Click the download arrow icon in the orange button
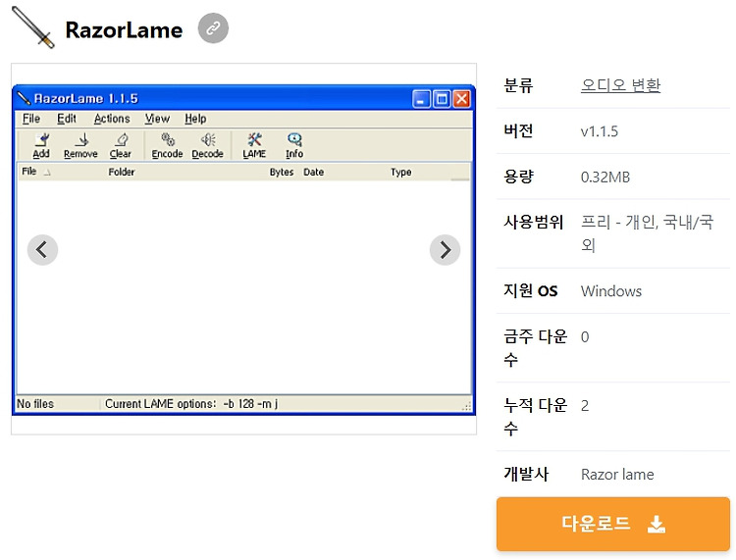 (x=656, y=524)
